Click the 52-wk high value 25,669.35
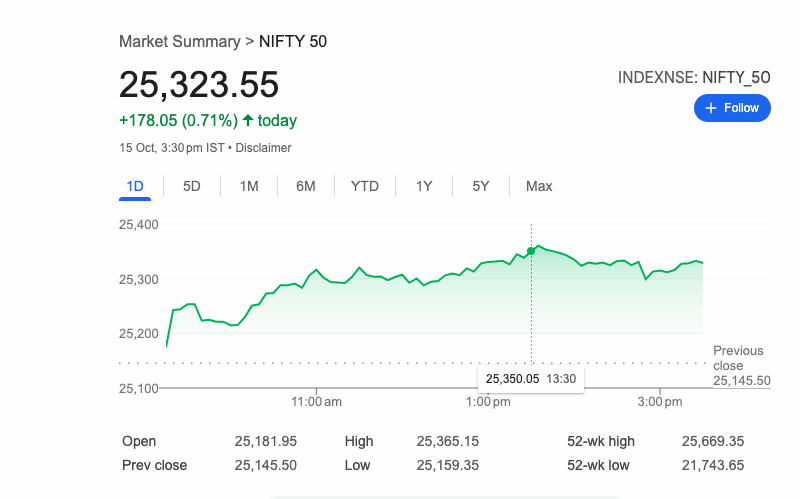 [x=713, y=441]
